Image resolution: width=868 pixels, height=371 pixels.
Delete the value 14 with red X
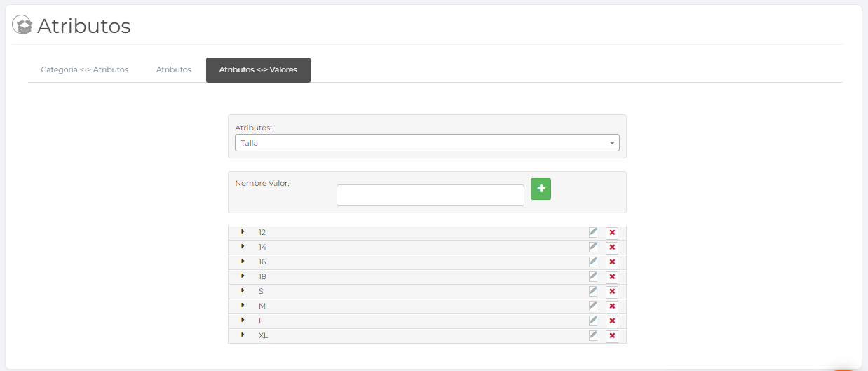[612, 248]
